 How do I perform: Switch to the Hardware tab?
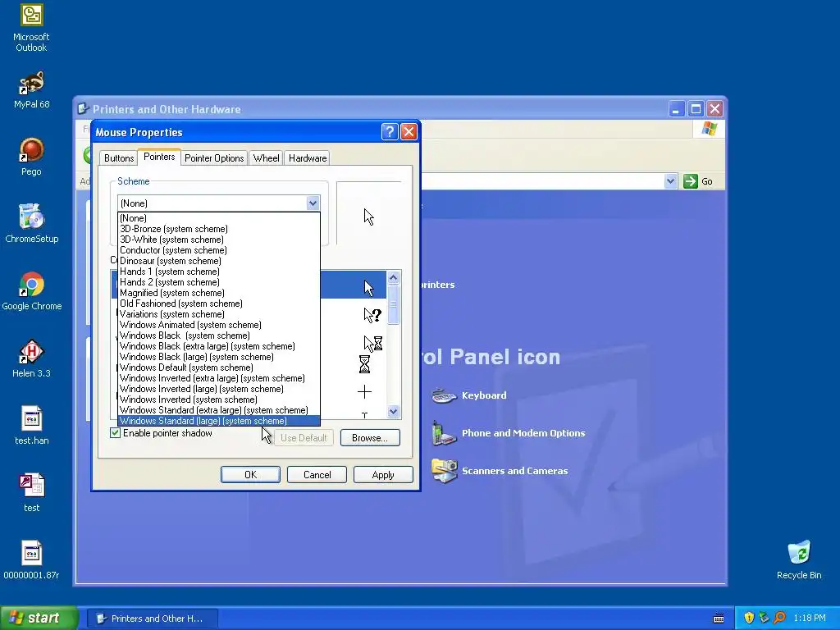click(308, 158)
